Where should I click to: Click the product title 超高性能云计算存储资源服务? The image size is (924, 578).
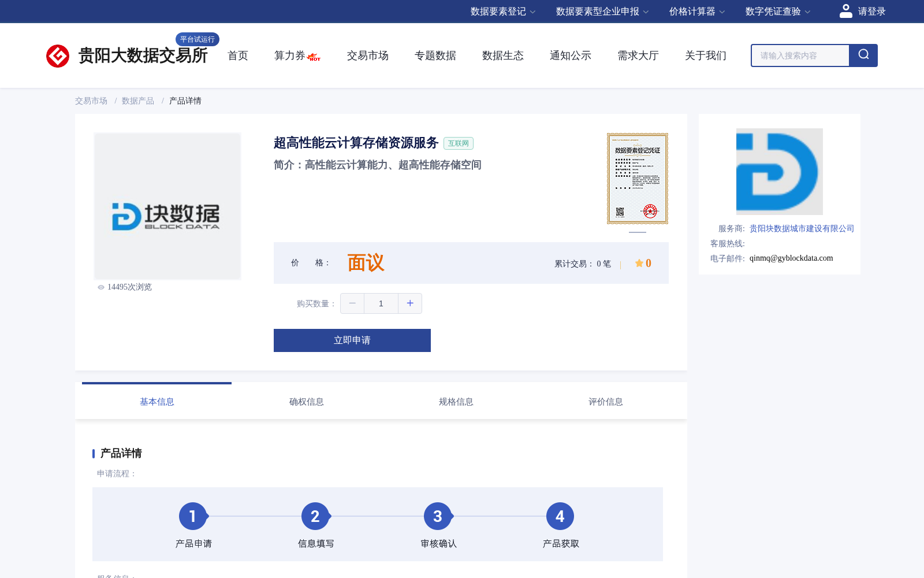(356, 143)
